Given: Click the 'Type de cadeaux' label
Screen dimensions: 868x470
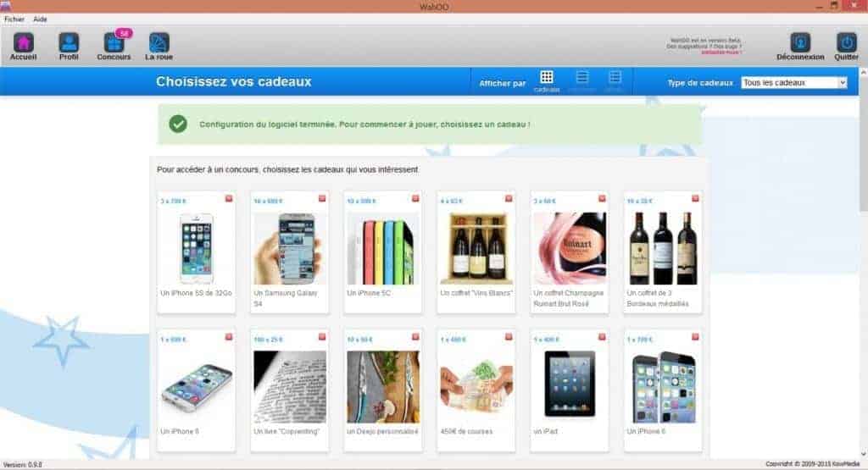Looking at the screenshot, I should tap(700, 83).
